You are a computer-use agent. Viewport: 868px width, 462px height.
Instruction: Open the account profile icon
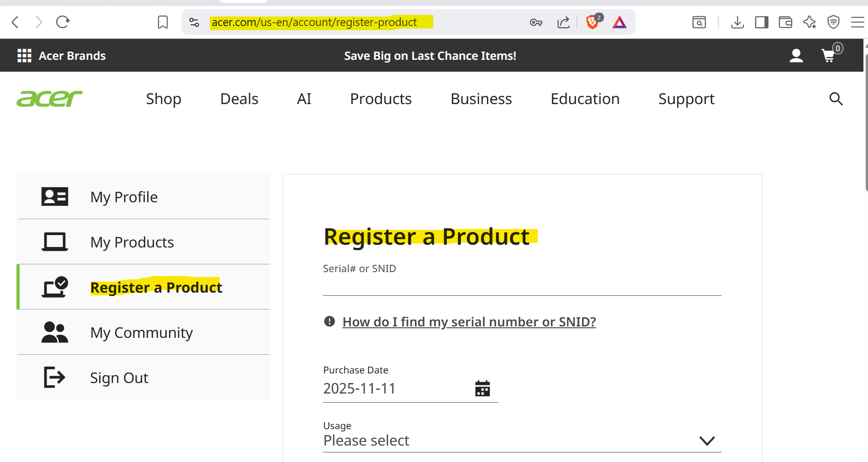[x=796, y=55]
